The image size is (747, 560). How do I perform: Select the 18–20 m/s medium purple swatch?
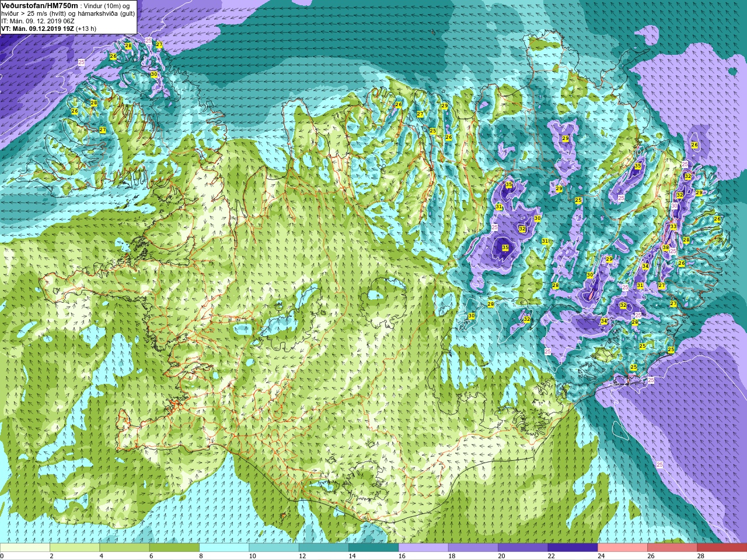(x=473, y=548)
